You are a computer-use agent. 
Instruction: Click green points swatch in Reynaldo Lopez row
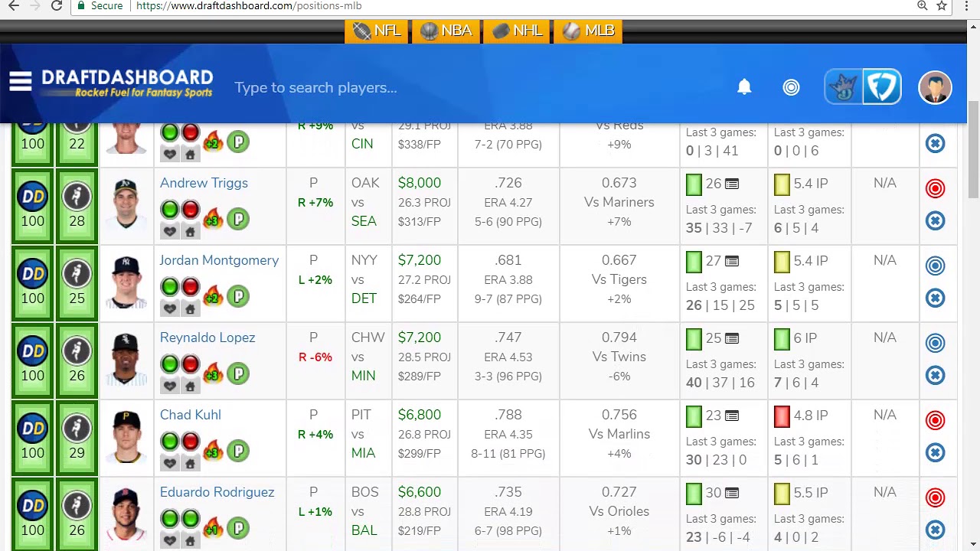tap(694, 339)
